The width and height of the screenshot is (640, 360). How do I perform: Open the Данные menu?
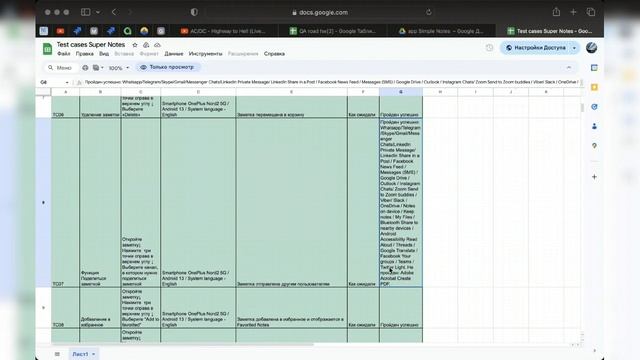(173, 54)
